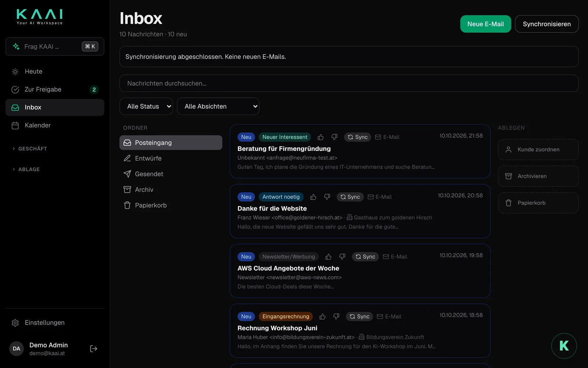The width and height of the screenshot is (588, 368).
Task: Click Bildungsverein Zukunft company link
Action: (x=391, y=337)
